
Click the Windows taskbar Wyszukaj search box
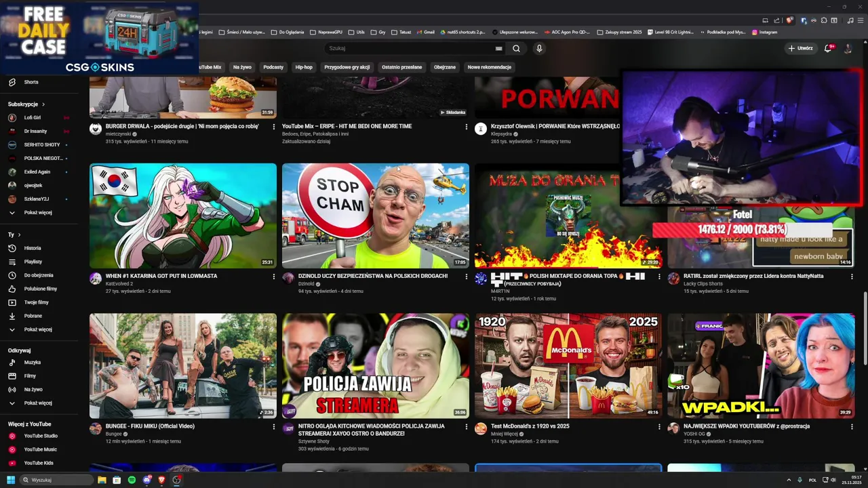pyautogui.click(x=56, y=480)
